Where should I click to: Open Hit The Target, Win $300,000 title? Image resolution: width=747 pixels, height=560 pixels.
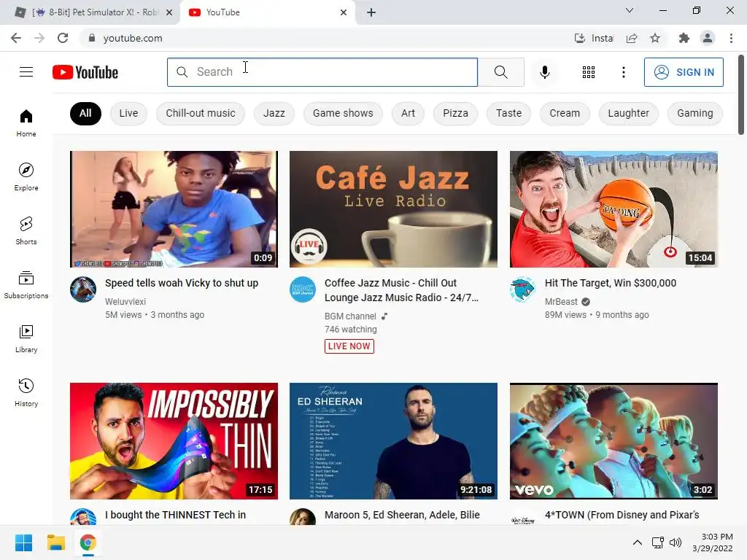click(611, 283)
